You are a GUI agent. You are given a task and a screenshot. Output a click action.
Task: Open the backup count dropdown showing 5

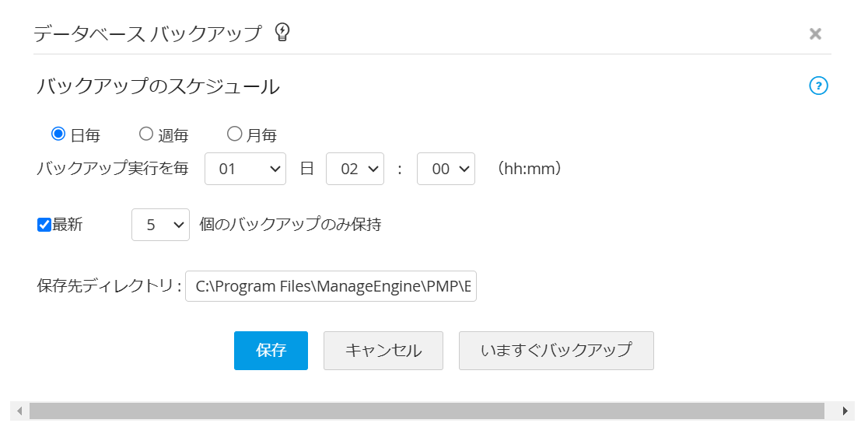(160, 225)
